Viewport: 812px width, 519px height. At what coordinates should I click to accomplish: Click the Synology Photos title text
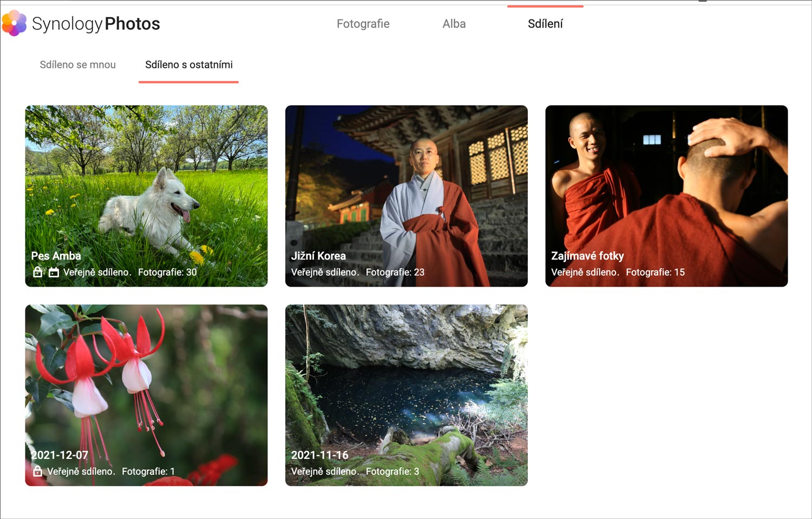coord(96,24)
